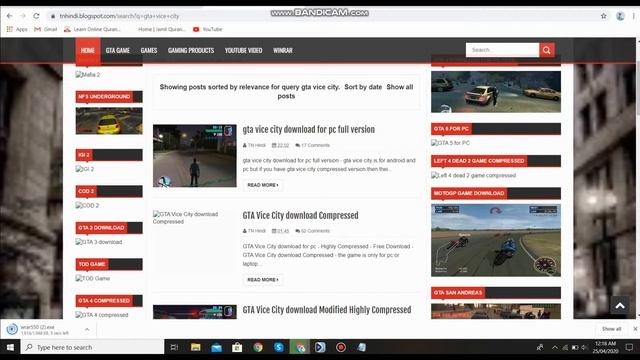Open the GAMES menu item
This screenshot has width=640, height=360.
point(149,50)
